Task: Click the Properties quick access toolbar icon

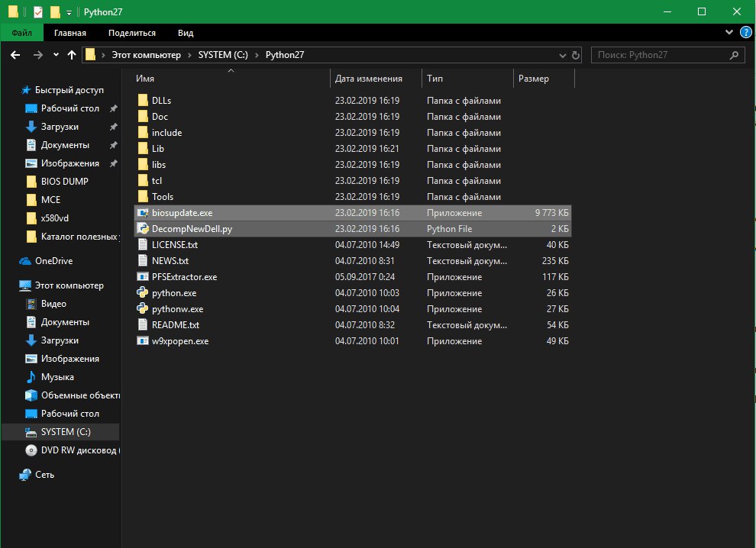Action: coord(38,11)
